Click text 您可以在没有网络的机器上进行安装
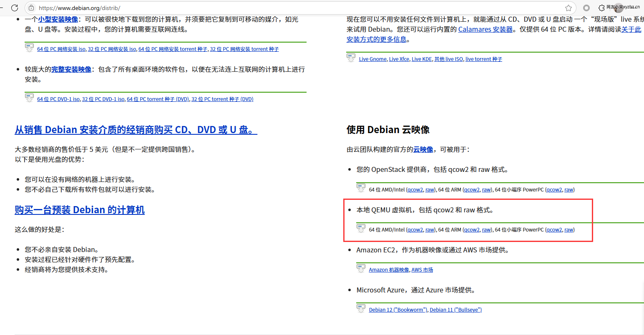The height and width of the screenshot is (335, 644). pos(80,179)
